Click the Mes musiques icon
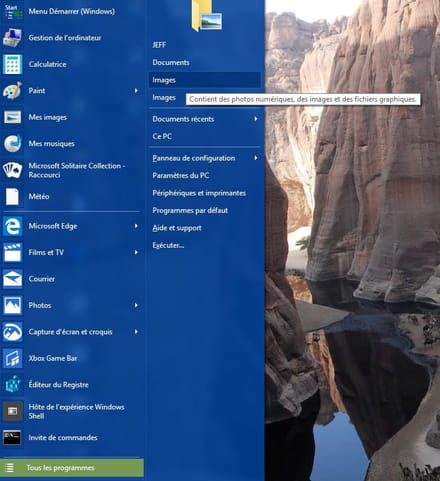The image size is (440, 481). point(13,143)
